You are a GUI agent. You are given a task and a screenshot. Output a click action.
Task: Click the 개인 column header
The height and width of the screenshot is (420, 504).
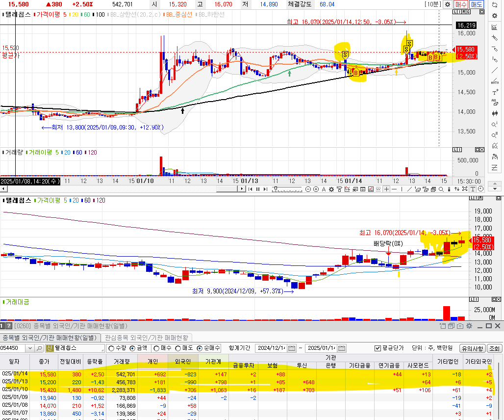tap(152, 362)
